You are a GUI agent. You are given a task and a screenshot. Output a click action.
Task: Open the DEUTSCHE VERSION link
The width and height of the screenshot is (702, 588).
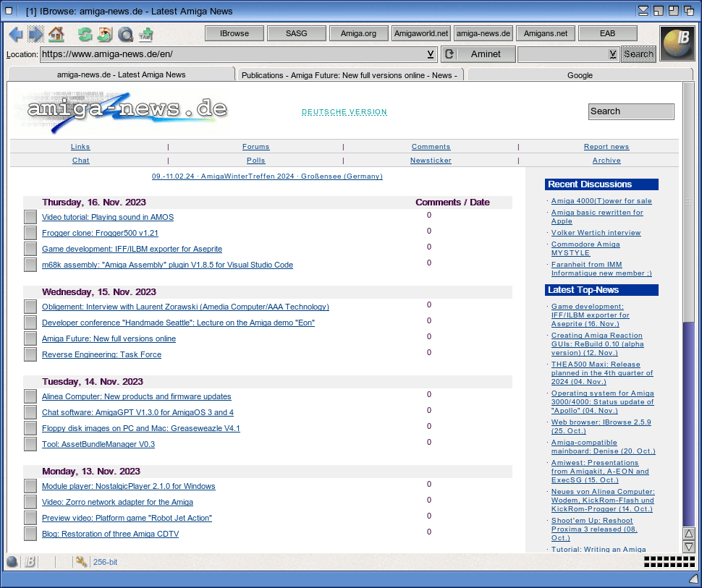344,112
